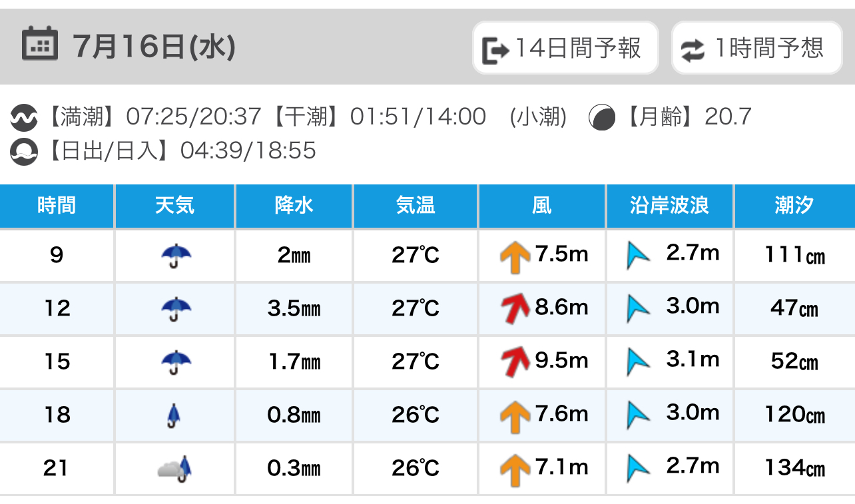Switch to 1時間予想 hourly forecast
Image resolution: width=855 pixels, height=504 pixels.
tap(757, 48)
